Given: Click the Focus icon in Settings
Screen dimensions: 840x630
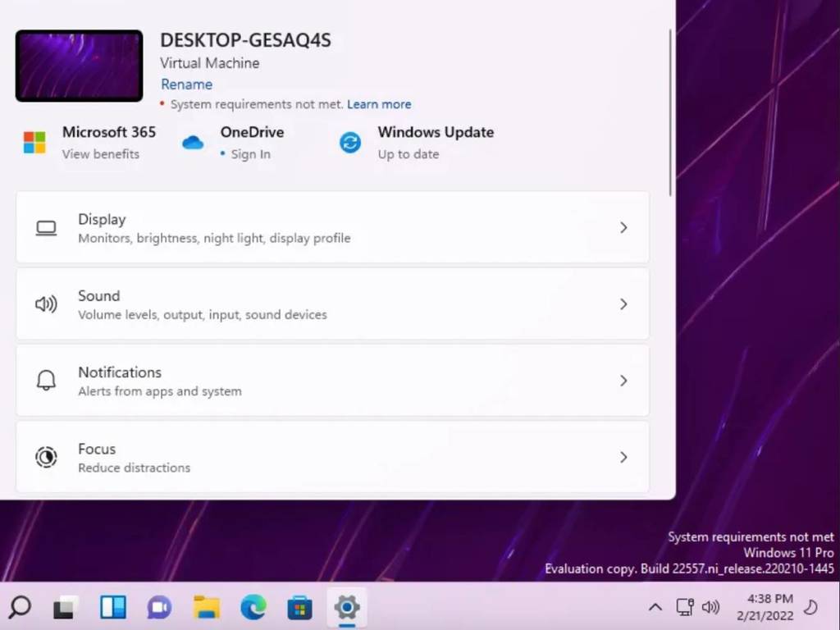Looking at the screenshot, I should pos(46,457).
